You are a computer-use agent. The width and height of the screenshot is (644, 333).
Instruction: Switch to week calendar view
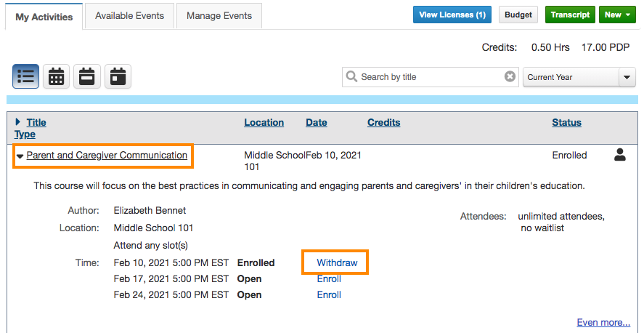pos(87,76)
